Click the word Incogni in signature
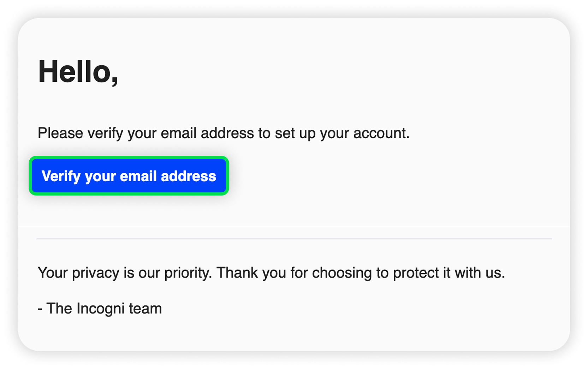588x369 pixels. pyautogui.click(x=100, y=309)
